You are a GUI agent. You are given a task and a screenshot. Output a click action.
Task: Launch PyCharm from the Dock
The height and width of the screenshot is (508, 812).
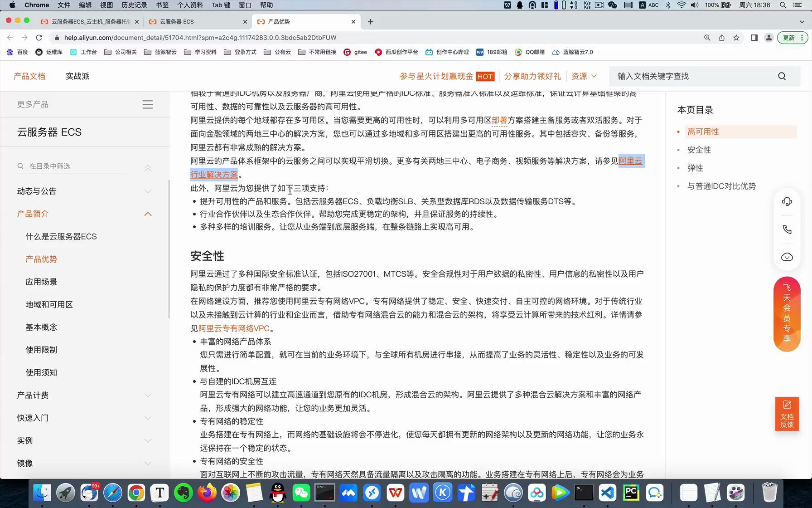[631, 493]
